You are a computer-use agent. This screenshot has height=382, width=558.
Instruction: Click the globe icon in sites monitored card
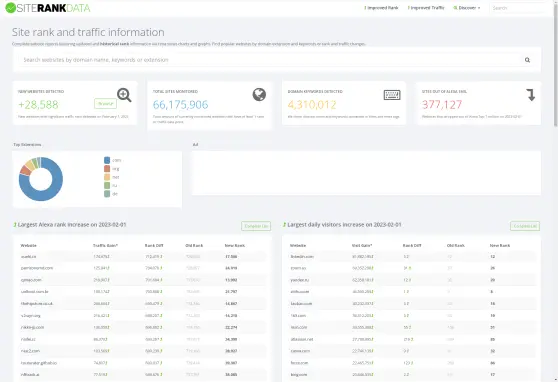coord(259,95)
